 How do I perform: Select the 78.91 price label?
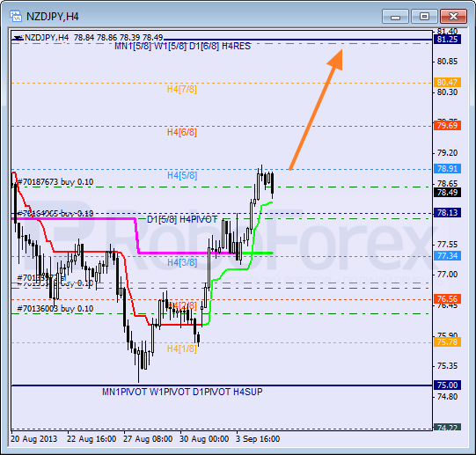click(447, 169)
